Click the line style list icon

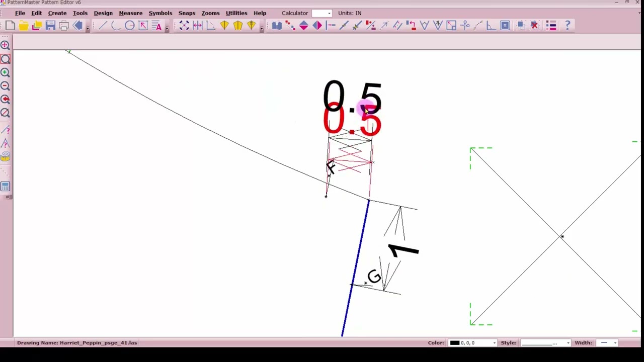[x=551, y=25]
